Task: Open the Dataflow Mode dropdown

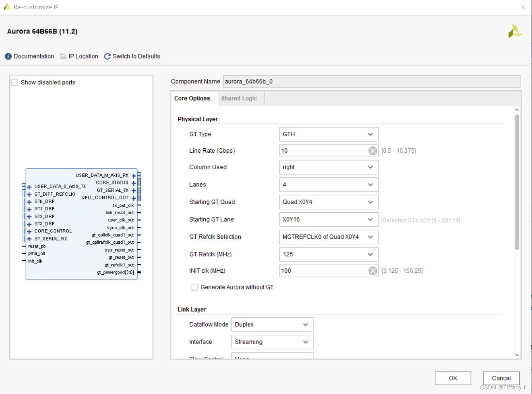Action: 272,325
